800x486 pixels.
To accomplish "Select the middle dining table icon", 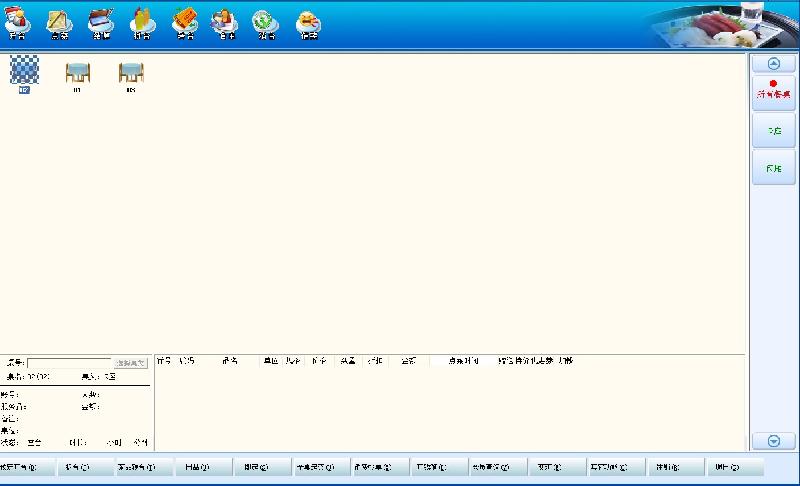I will pos(77,75).
